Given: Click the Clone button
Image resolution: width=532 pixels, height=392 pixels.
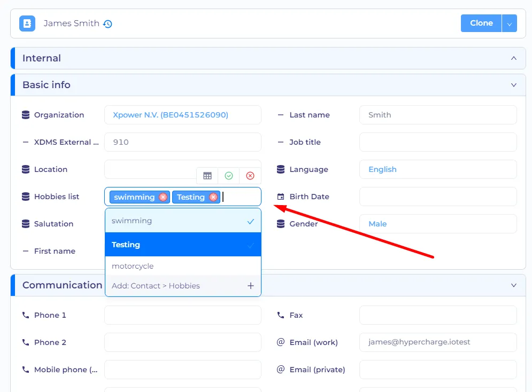Looking at the screenshot, I should (481, 23).
